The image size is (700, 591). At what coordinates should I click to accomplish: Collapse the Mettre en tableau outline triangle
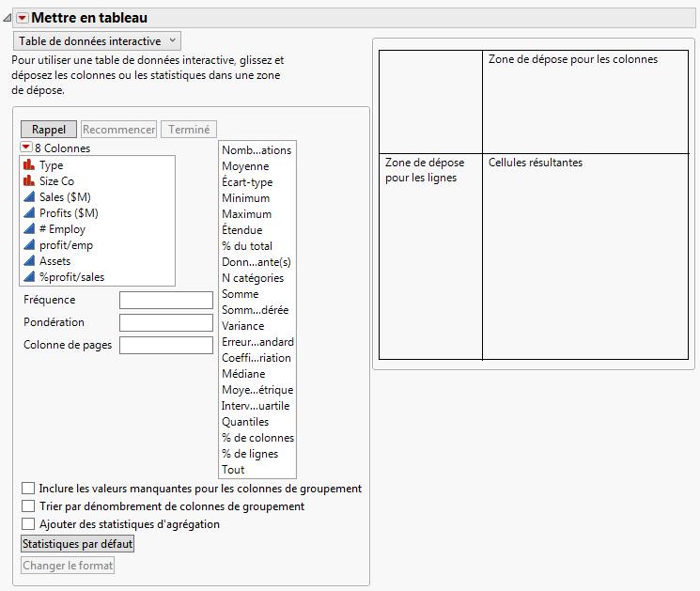point(8,18)
